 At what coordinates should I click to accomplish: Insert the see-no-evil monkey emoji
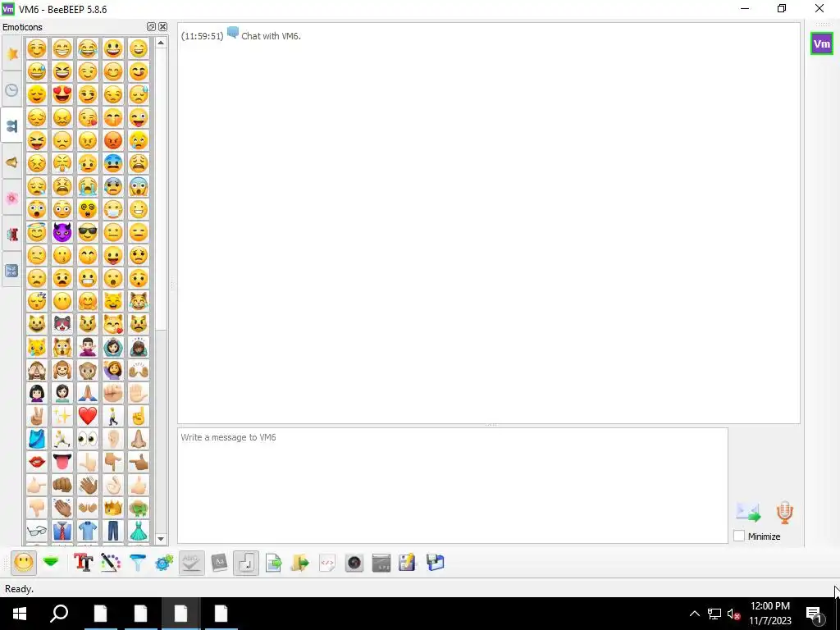pyautogui.click(x=37, y=370)
